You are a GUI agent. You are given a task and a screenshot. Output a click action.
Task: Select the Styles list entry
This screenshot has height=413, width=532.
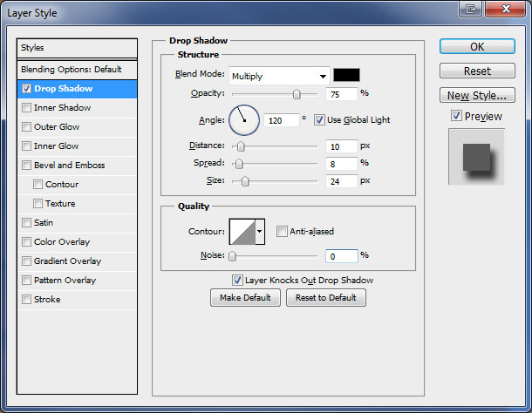click(x=77, y=48)
